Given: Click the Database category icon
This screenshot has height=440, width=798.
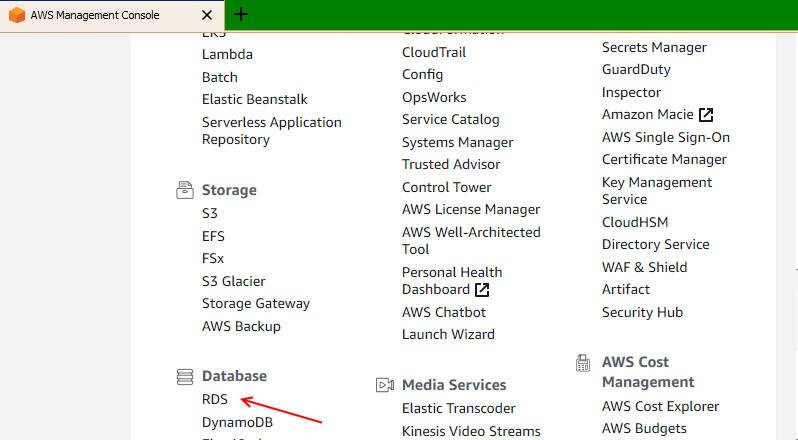Looking at the screenshot, I should click(185, 376).
